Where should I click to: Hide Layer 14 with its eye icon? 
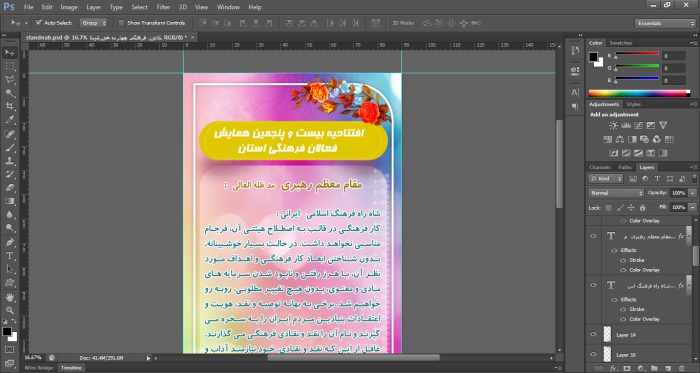pyautogui.click(x=593, y=334)
